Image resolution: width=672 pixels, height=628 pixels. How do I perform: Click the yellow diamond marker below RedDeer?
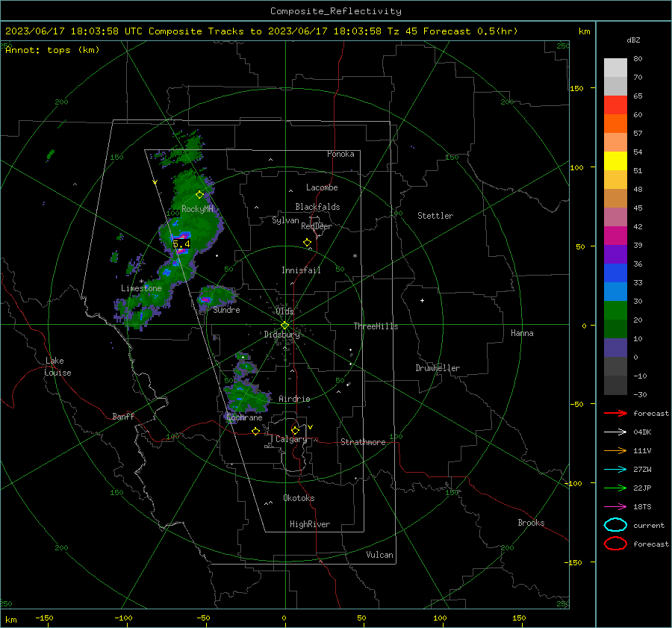307,243
